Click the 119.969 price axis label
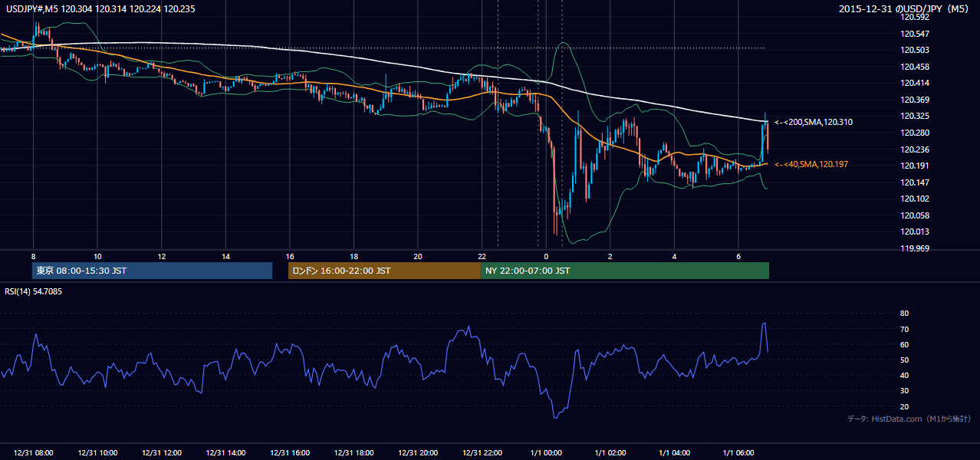 (916, 248)
